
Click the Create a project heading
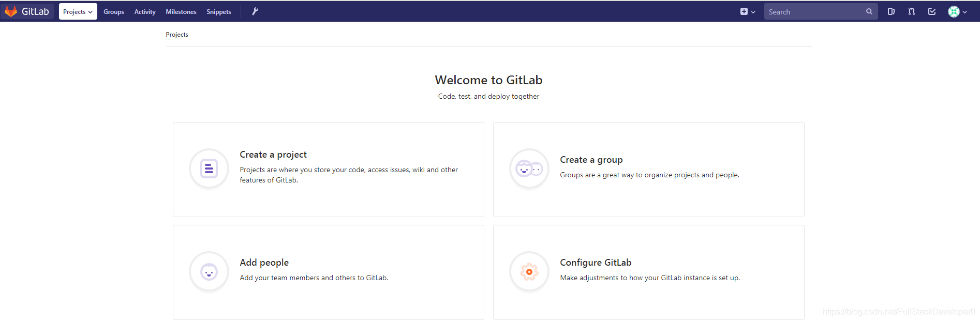pyautogui.click(x=273, y=155)
